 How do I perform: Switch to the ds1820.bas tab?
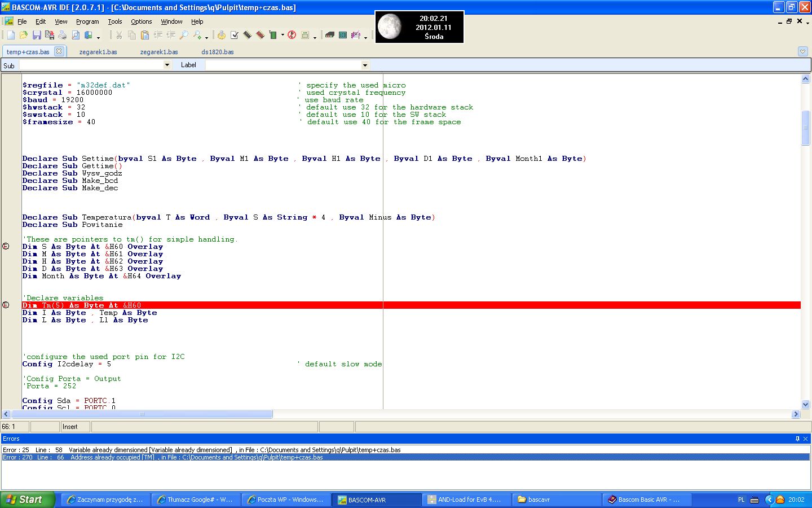point(217,52)
